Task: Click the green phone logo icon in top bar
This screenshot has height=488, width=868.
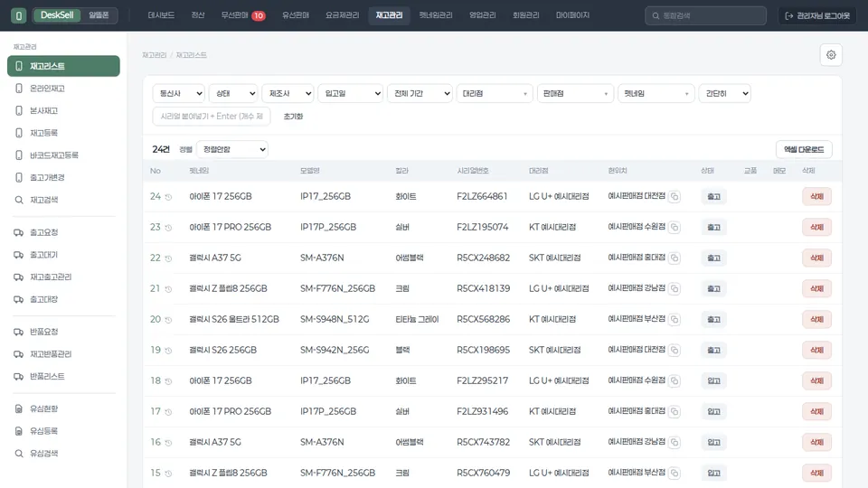Action: click(x=18, y=15)
